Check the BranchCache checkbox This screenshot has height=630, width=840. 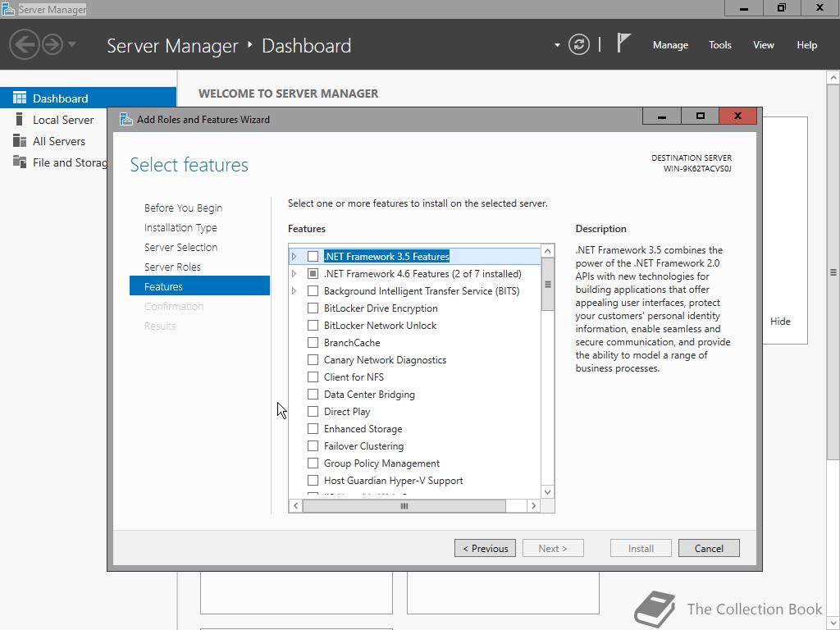click(313, 342)
